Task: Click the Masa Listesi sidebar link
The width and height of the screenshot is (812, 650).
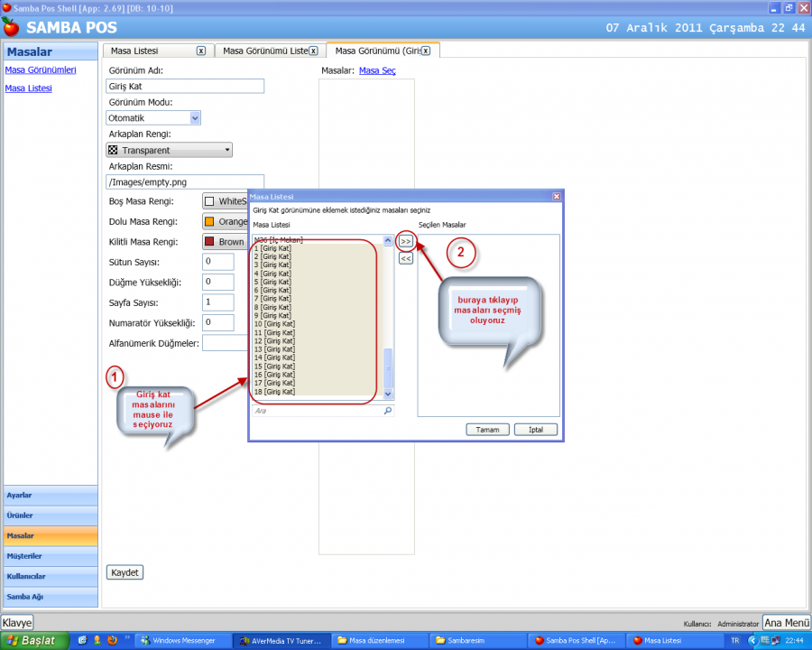Action: (29, 88)
